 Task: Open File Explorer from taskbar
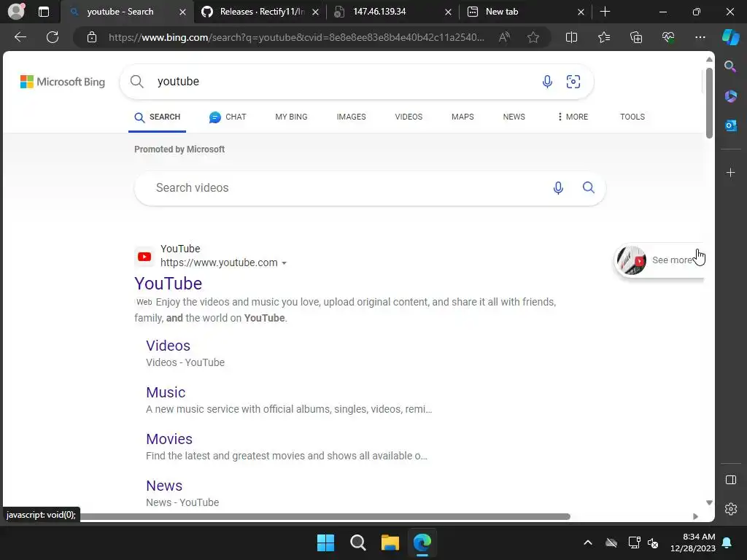coord(390,542)
